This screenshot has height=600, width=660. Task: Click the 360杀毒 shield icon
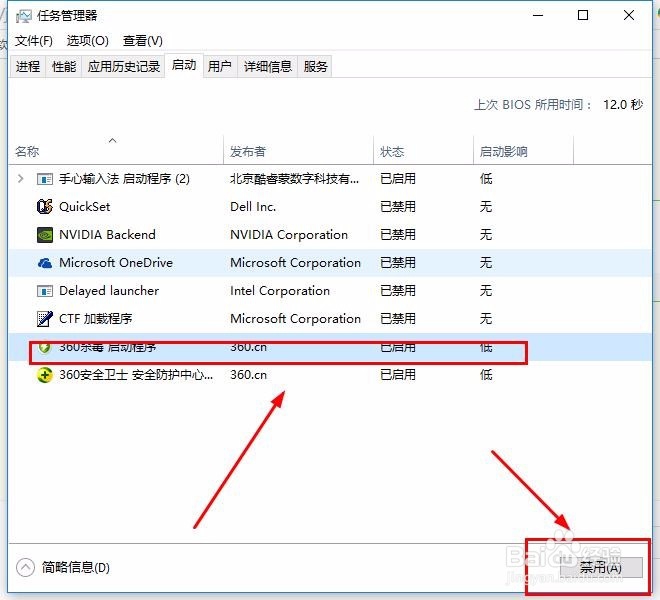pos(45,347)
